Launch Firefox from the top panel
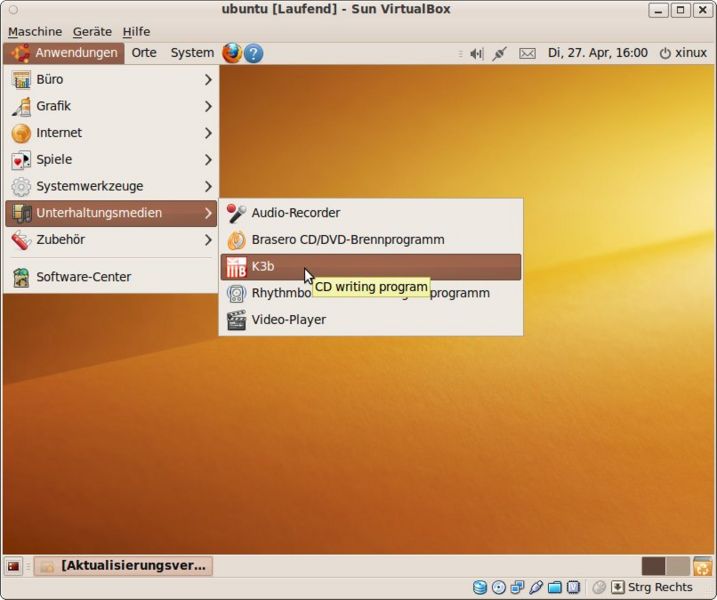The height and width of the screenshot is (600, 717). (232, 53)
